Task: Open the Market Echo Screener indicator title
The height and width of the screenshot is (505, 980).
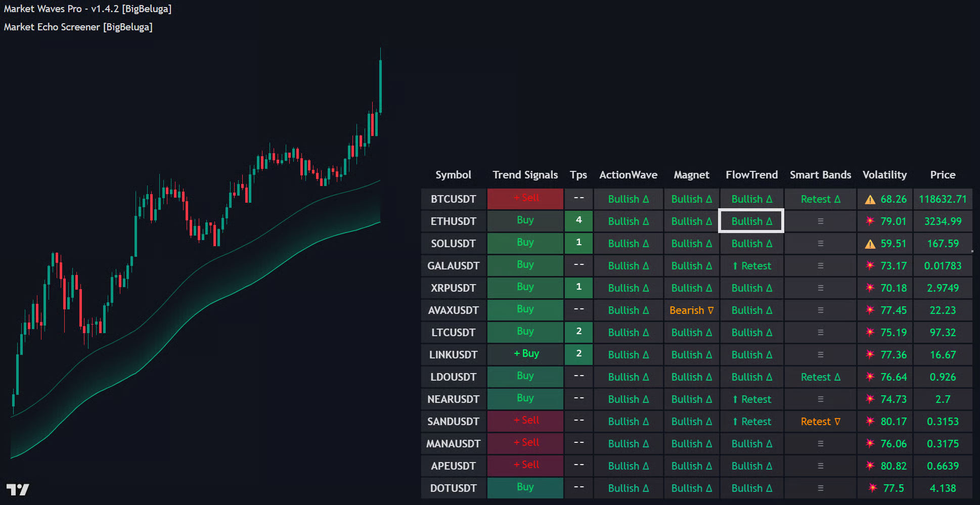Action: (78, 27)
